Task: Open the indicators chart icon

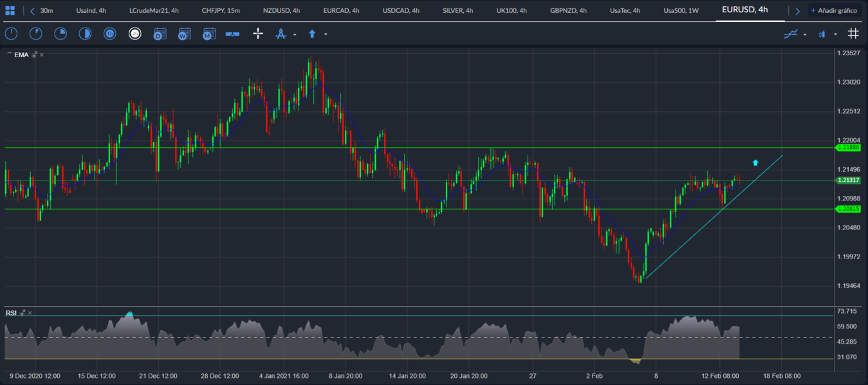Action: click(x=791, y=33)
